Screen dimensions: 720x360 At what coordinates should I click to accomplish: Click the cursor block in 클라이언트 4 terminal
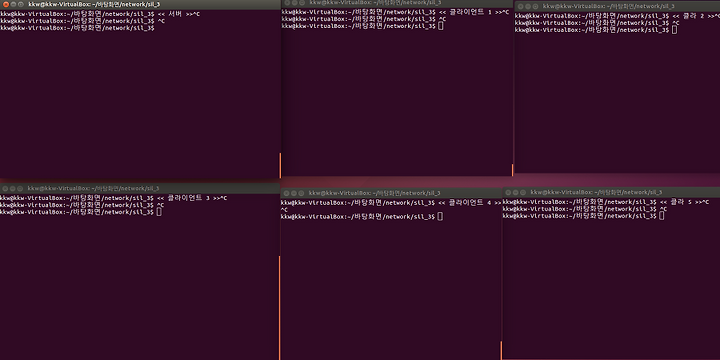coord(440,217)
